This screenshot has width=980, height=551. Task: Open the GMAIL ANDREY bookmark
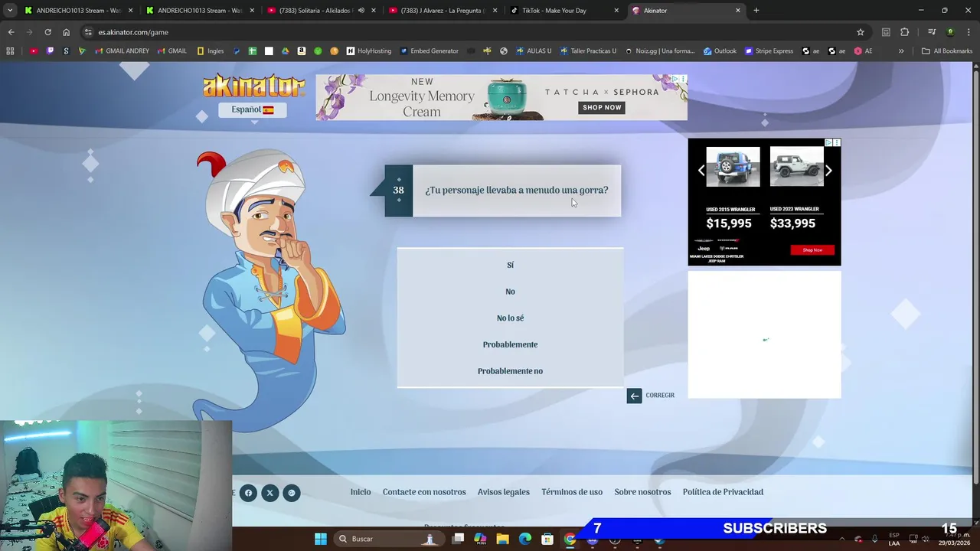point(122,51)
